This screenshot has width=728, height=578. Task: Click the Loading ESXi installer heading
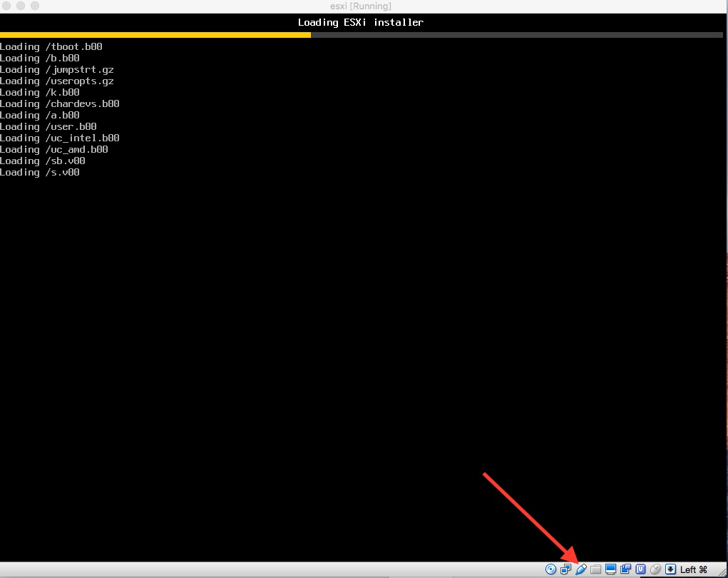point(360,22)
